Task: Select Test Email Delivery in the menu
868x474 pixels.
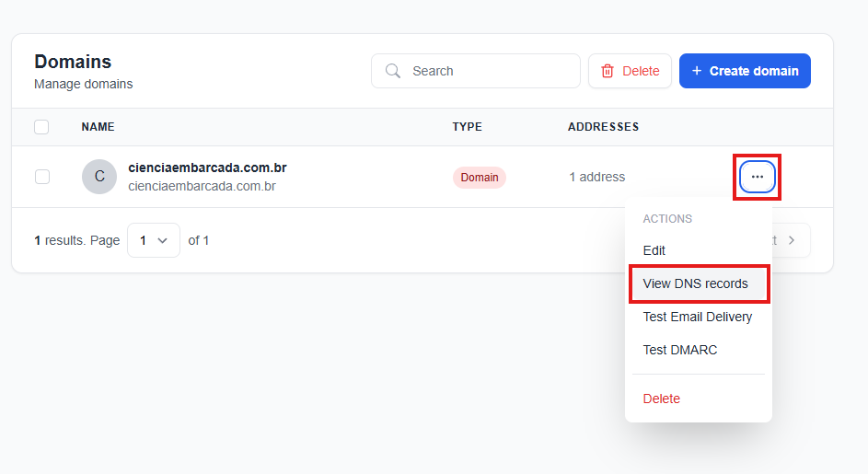Action: [x=698, y=317]
